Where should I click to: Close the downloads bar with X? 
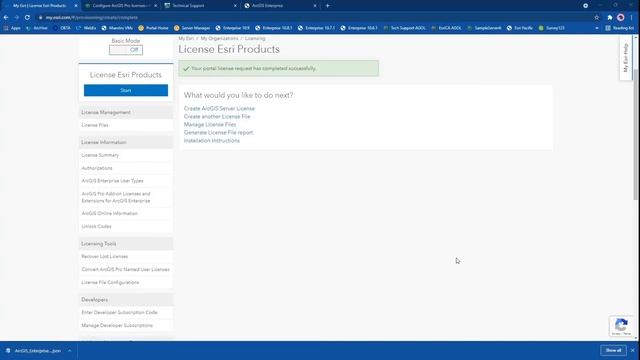pyautogui.click(x=633, y=351)
